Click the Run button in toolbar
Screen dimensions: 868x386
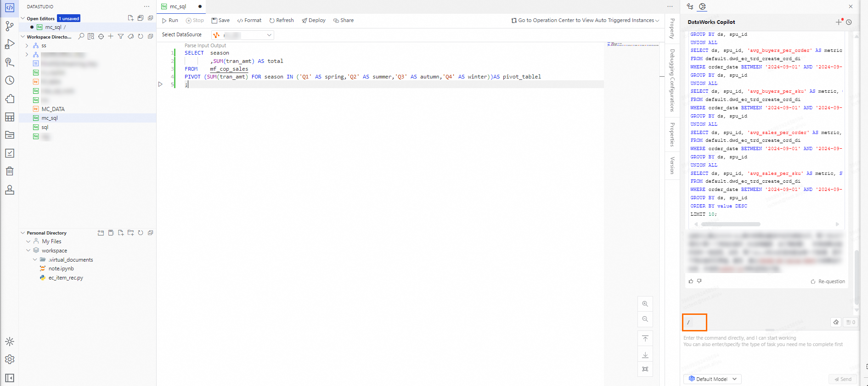(170, 20)
